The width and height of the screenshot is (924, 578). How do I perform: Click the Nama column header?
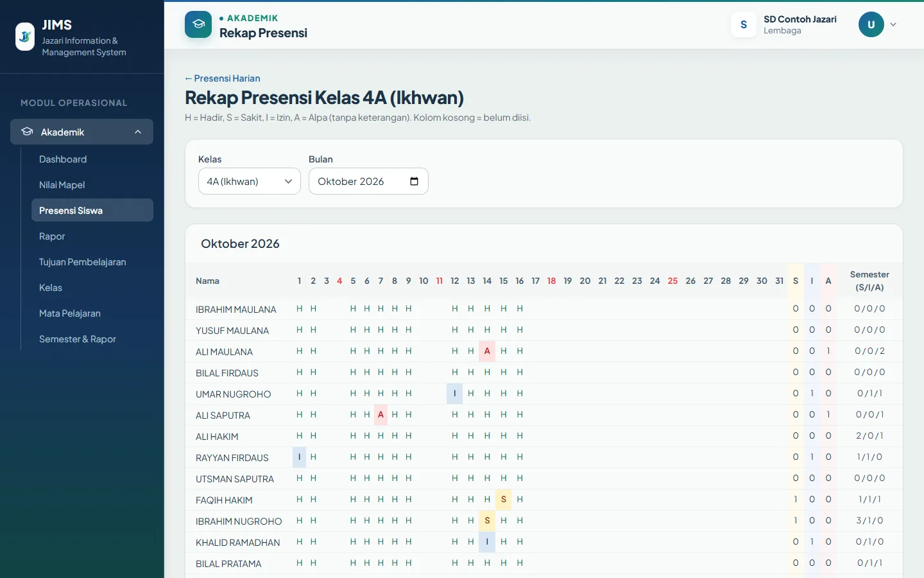click(207, 281)
